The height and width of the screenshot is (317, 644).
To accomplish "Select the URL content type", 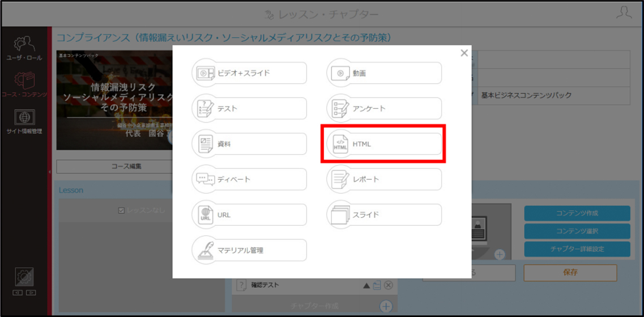I will 249,214.
